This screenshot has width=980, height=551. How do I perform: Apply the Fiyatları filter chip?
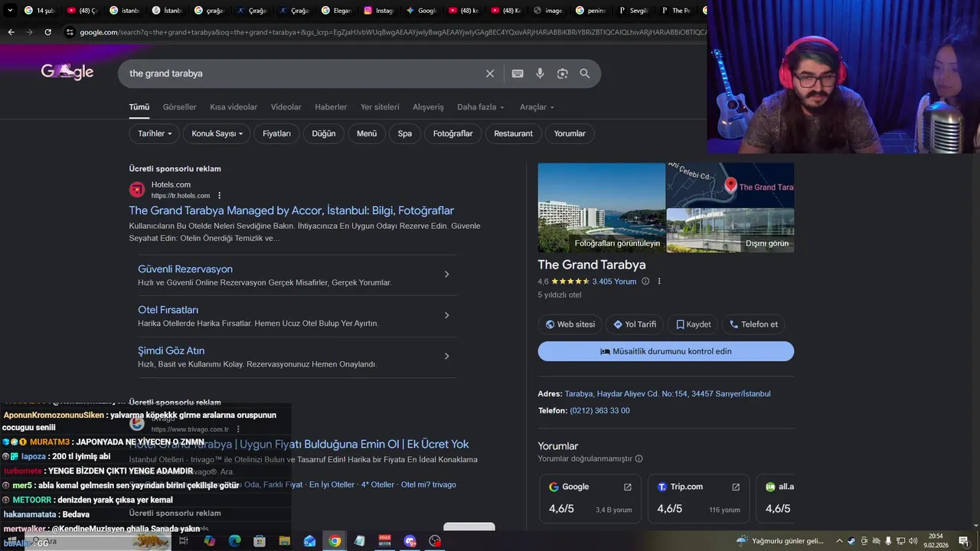[x=276, y=134]
